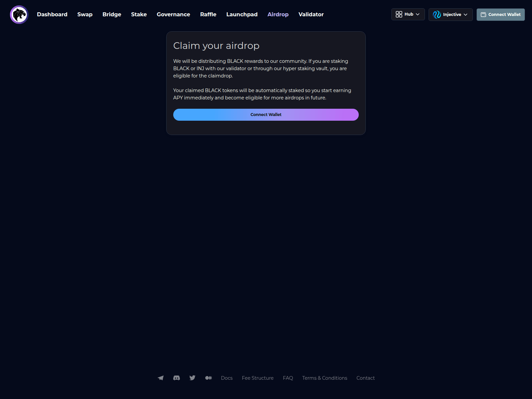Click the Contact footer link

(x=365, y=378)
